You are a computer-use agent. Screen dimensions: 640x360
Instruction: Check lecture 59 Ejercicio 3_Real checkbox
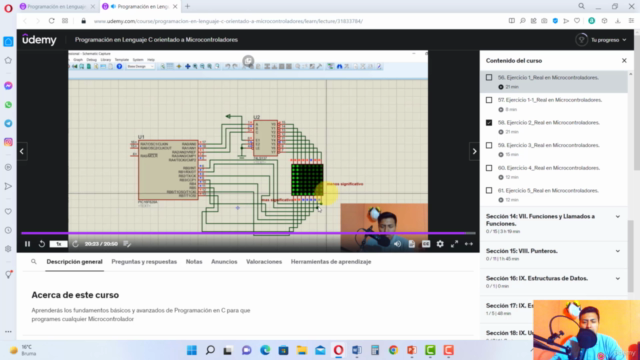pyautogui.click(x=489, y=145)
